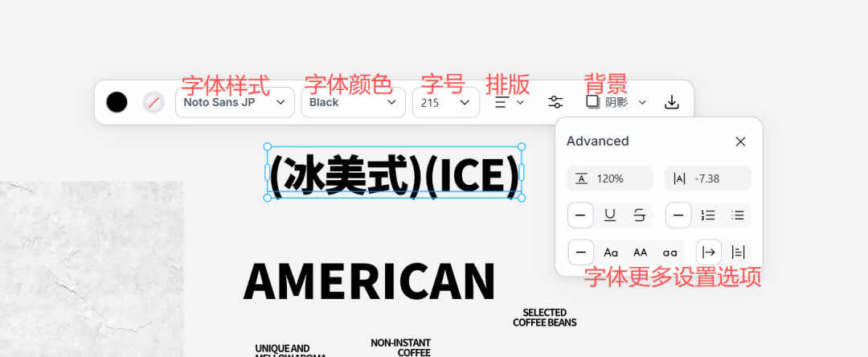The height and width of the screenshot is (357, 868).
Task: Select no text decoration option
Action: pyautogui.click(x=581, y=215)
